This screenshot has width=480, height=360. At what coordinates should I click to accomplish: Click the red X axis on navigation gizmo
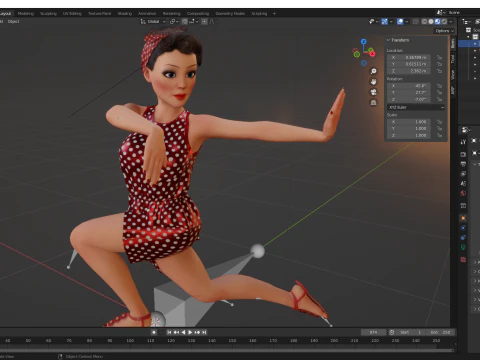372,54
